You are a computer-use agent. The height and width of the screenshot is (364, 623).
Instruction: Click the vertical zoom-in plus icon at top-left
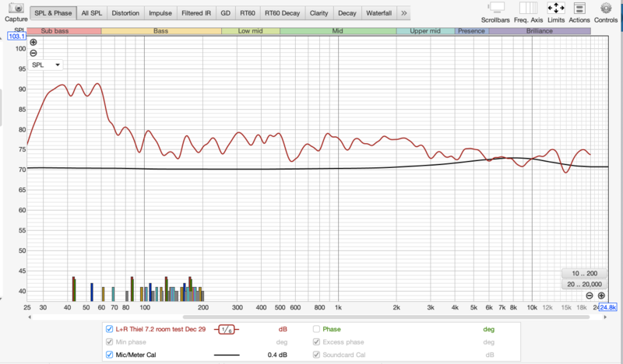coord(33,42)
